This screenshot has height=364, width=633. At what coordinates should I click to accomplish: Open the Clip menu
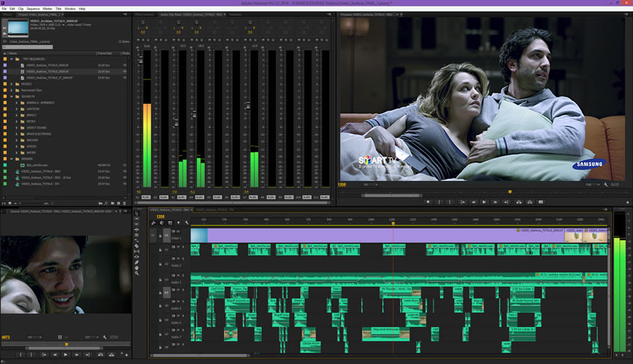(21, 9)
